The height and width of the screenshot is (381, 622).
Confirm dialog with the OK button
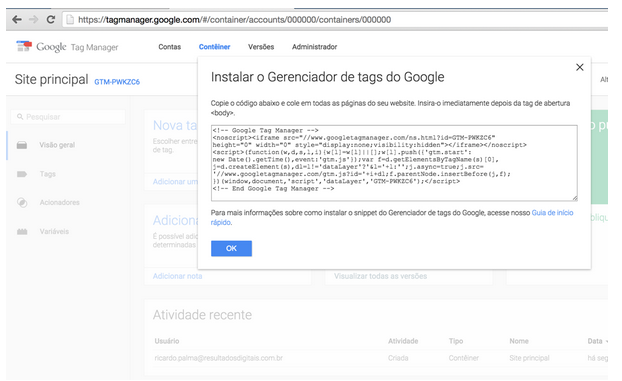(x=231, y=248)
